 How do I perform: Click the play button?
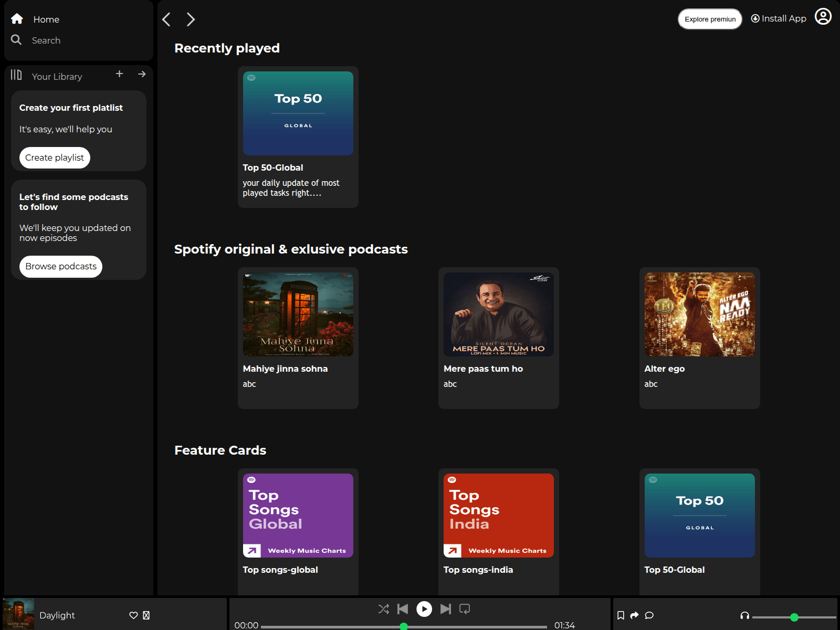(x=424, y=609)
